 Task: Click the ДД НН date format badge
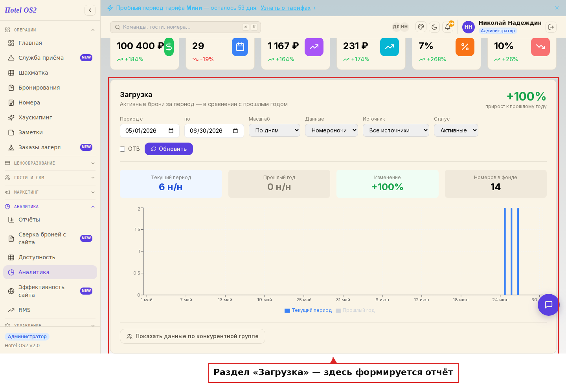pyautogui.click(x=400, y=27)
